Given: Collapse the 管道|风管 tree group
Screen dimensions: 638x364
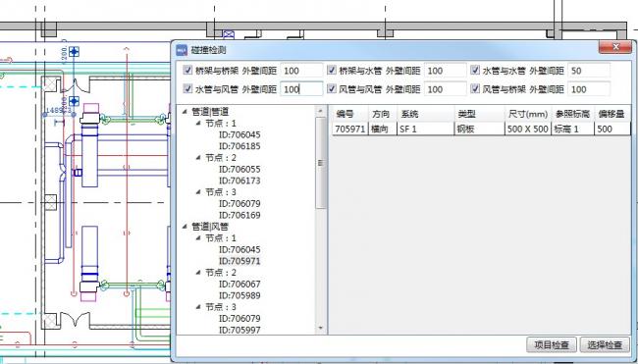Looking at the screenshot, I should tap(185, 226).
